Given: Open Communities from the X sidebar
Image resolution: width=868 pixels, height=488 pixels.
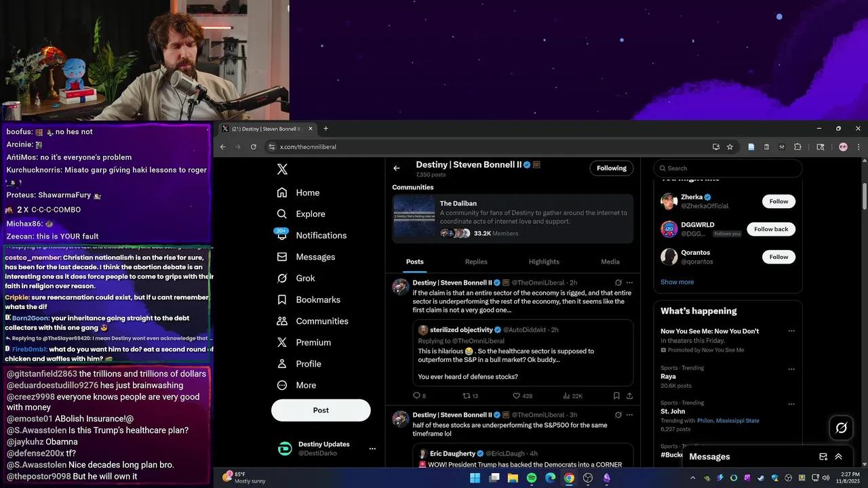Looking at the screenshot, I should [313, 321].
